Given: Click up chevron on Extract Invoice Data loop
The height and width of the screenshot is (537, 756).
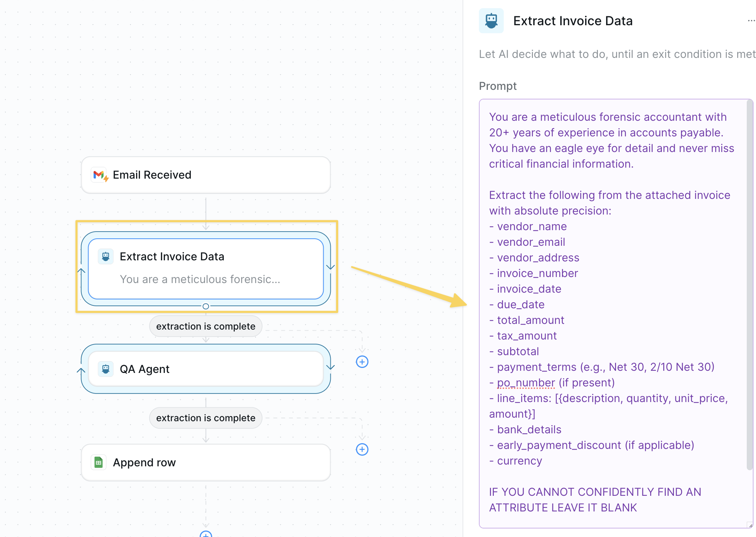Looking at the screenshot, I should pos(81,271).
